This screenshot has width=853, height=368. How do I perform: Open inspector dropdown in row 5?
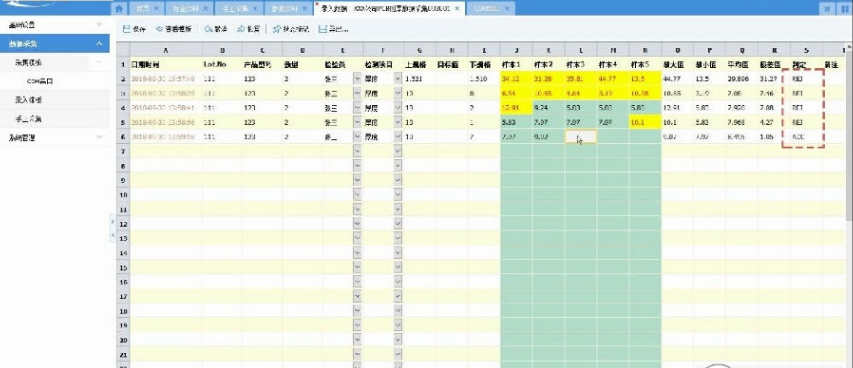pyautogui.click(x=357, y=122)
